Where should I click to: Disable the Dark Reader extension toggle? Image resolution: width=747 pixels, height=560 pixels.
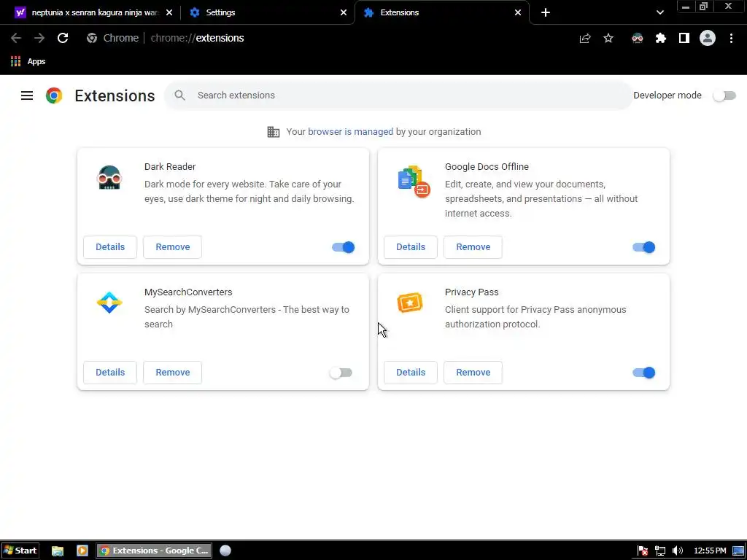click(343, 247)
